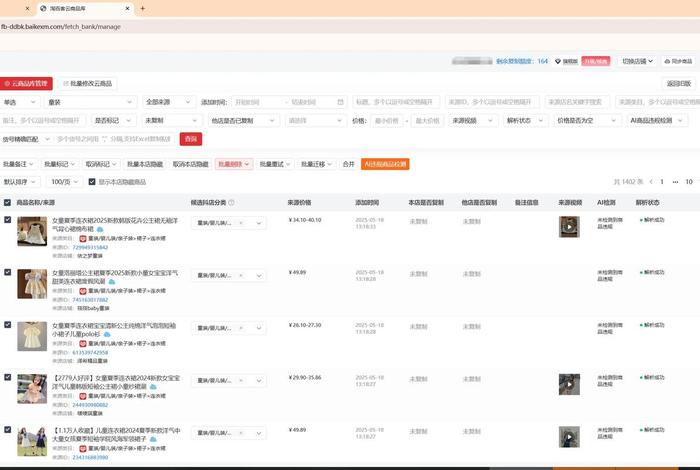
Task: Open the 来源视频 filter dropdown
Action: click(472, 121)
